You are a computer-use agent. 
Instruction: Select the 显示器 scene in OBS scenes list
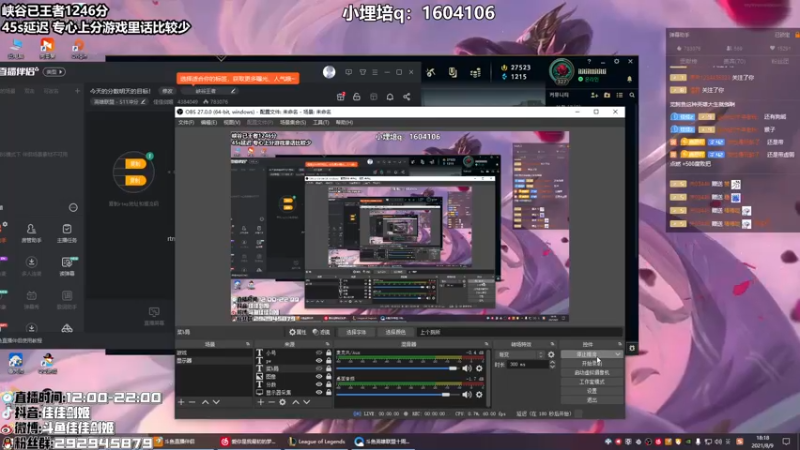(214, 360)
